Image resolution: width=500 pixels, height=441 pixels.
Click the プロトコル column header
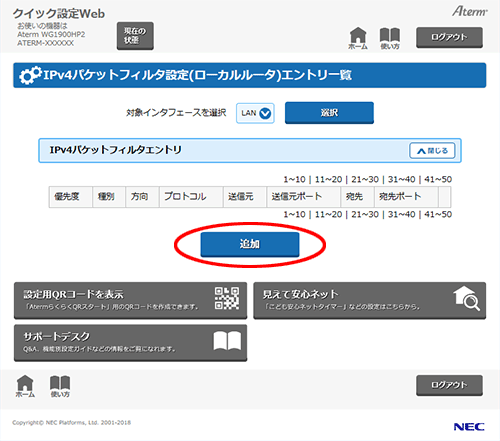click(191, 197)
